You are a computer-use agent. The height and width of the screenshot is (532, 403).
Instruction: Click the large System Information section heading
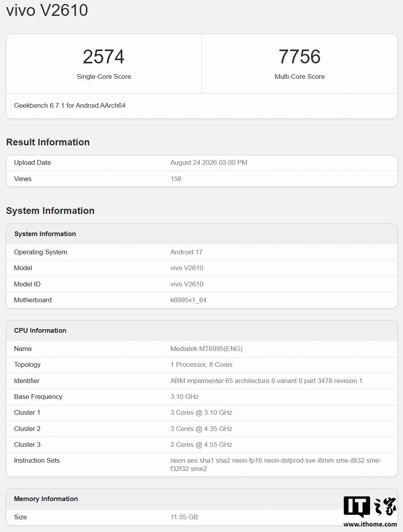coord(50,211)
